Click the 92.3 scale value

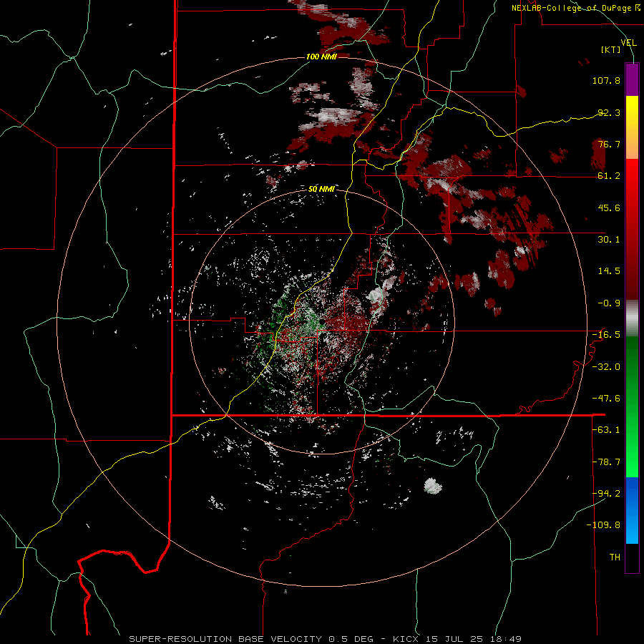(609, 112)
